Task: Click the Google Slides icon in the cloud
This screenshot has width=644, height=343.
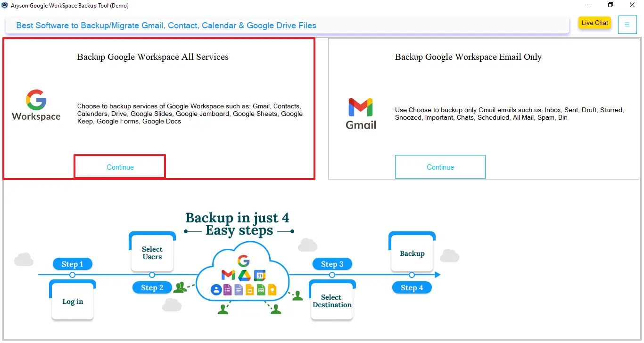Action: click(x=250, y=289)
